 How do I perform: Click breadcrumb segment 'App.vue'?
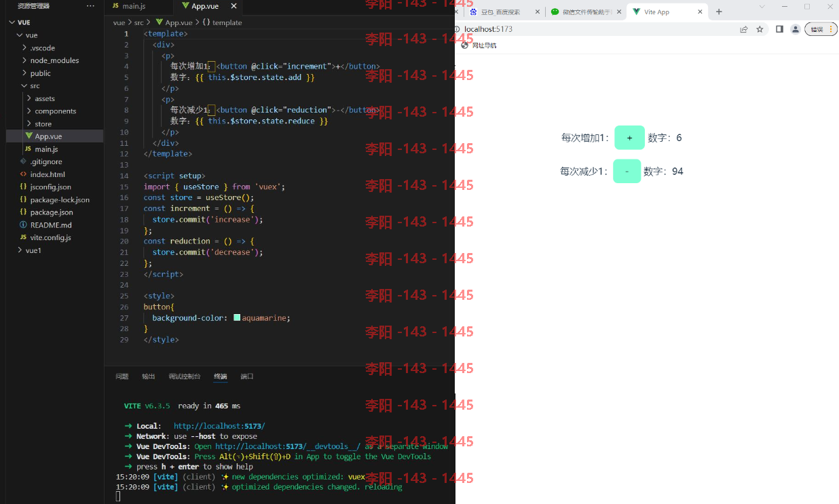click(x=174, y=22)
